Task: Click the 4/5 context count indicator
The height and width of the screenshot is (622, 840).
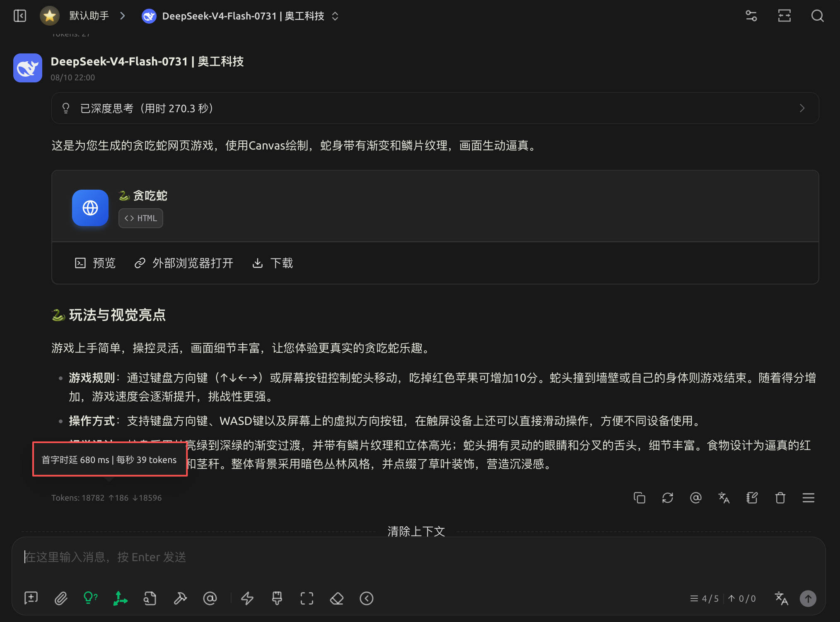Action: 705,598
